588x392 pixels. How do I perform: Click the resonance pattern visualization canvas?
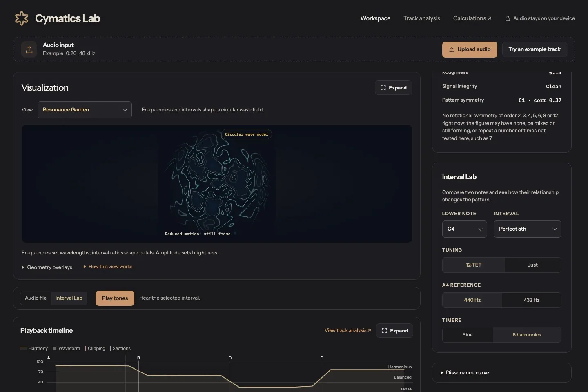click(x=217, y=184)
